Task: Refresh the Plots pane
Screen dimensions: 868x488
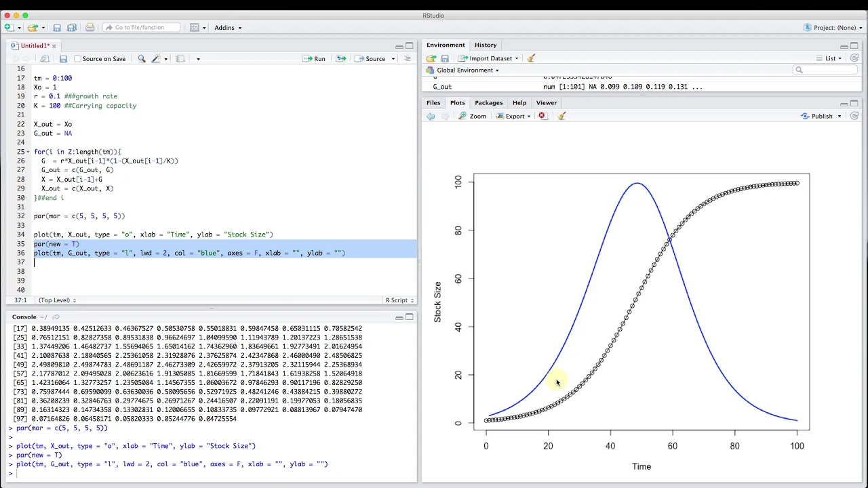Action: coord(854,117)
